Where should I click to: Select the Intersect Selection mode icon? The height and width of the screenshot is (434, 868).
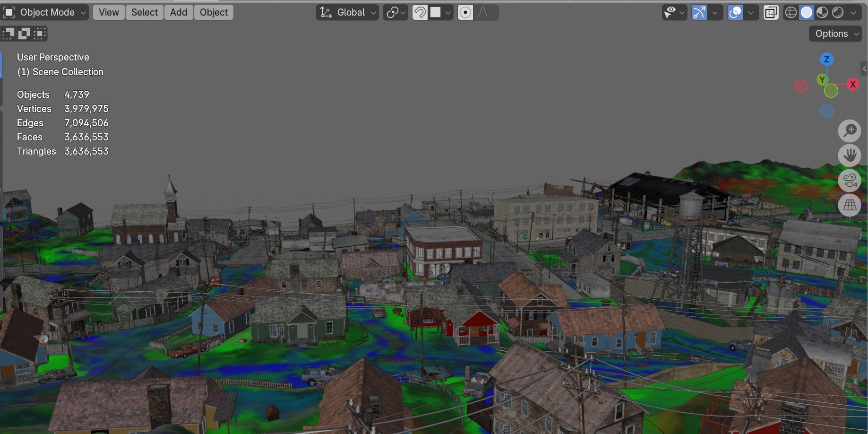(40, 34)
